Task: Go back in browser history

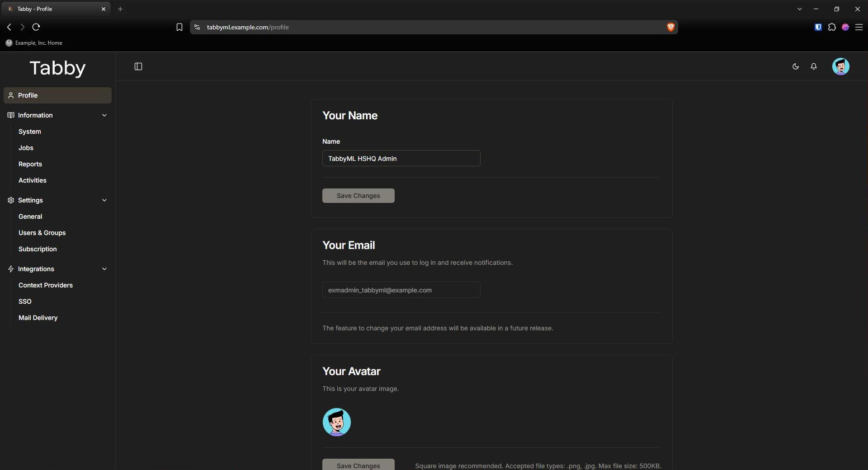Action: [9, 27]
